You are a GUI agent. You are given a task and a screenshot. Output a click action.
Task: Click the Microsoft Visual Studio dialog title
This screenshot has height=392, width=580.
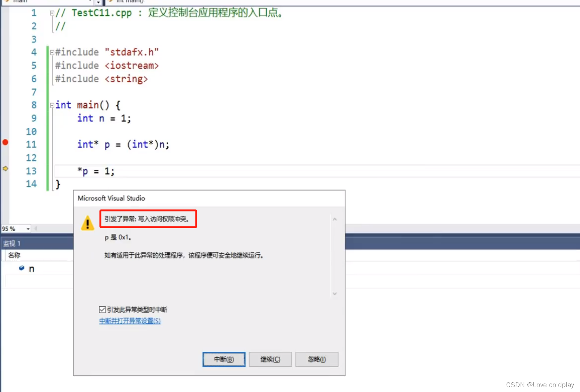111,198
